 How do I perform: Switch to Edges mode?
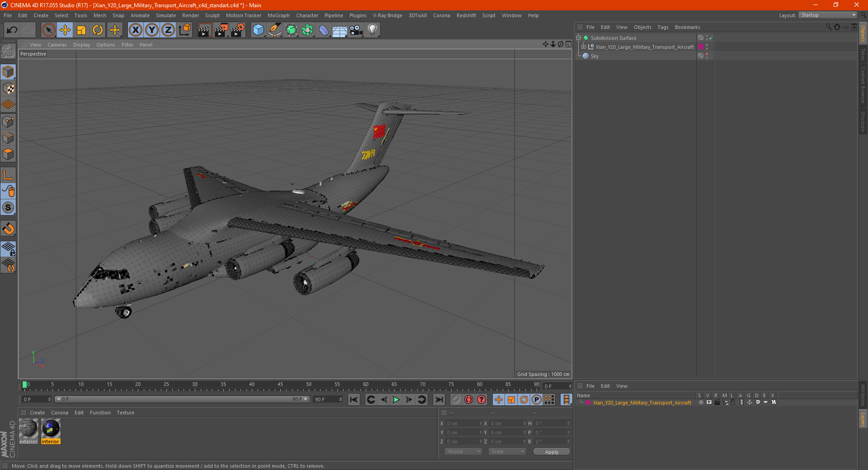(x=8, y=138)
